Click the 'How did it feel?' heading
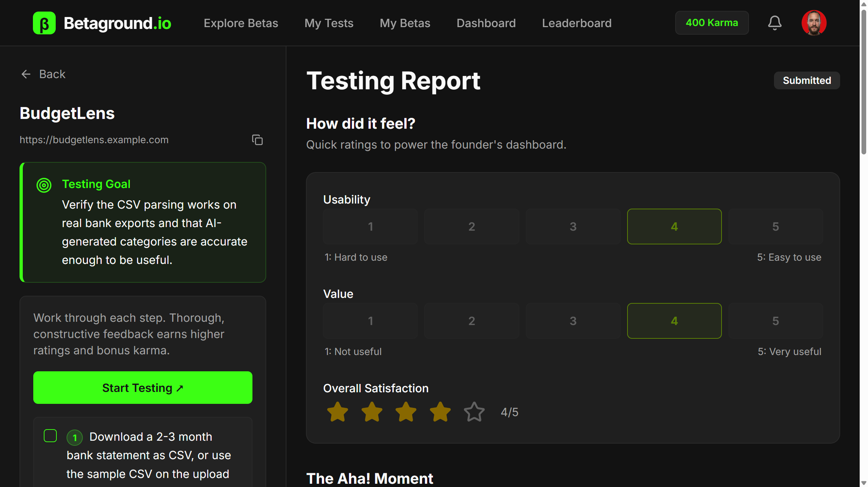Screen dimensions: 868x487 click(x=361, y=124)
